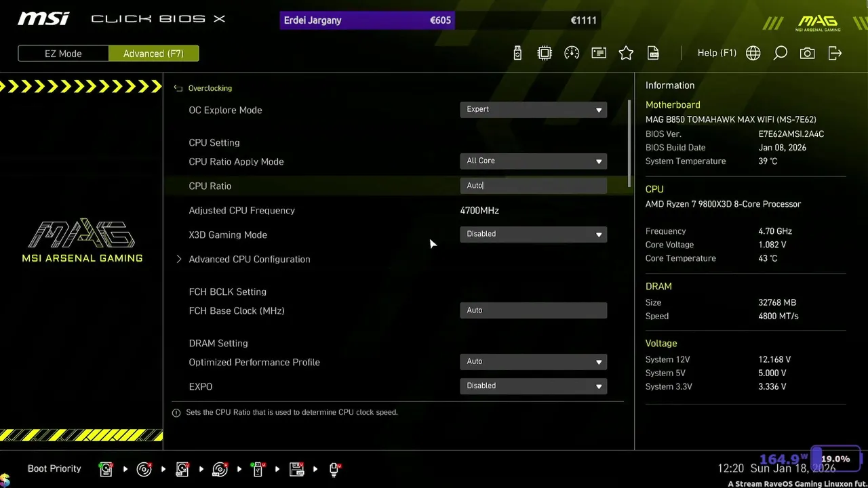This screenshot has width=868, height=488.
Task: Click the exit door arrow icon
Action: point(835,53)
